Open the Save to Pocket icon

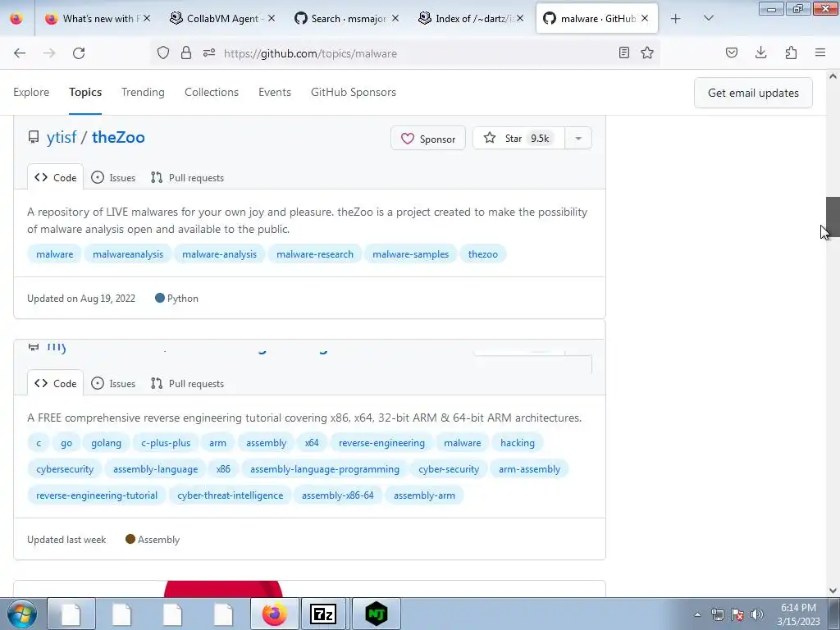click(731, 53)
